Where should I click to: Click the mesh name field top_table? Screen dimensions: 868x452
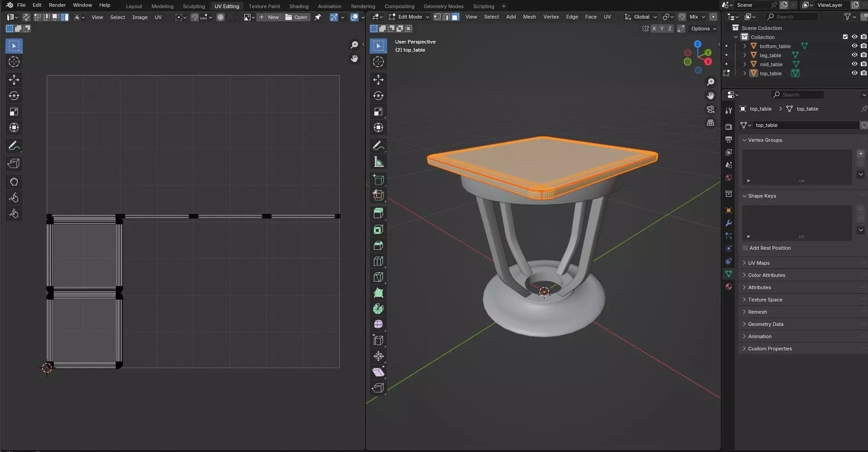pos(805,125)
